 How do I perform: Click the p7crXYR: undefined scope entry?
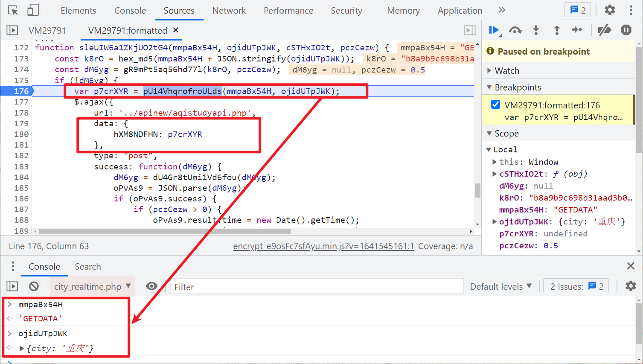(x=543, y=233)
